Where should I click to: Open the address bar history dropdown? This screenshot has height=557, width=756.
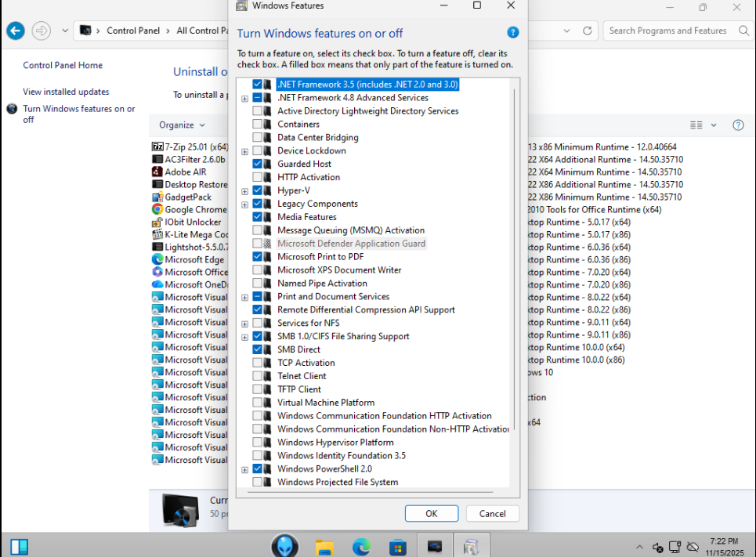click(x=567, y=31)
